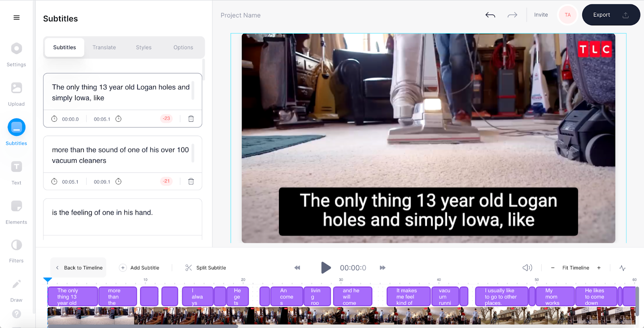Undo the last action
The image size is (644, 328).
490,15
